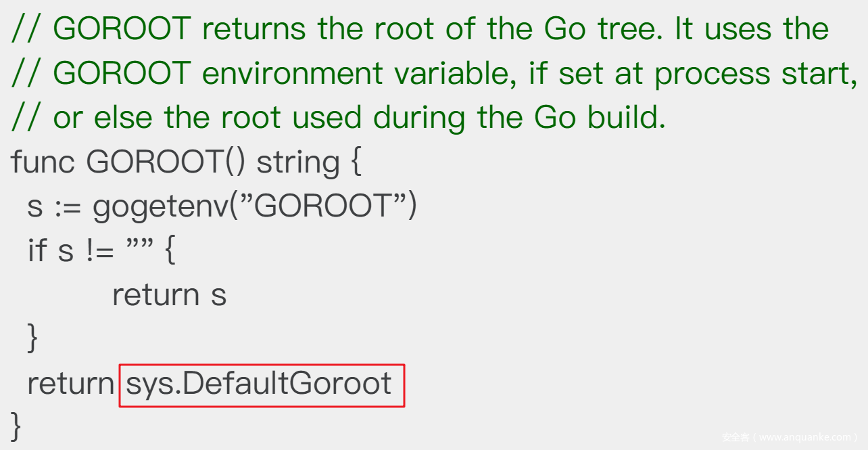Click the opening brace after string
The height and width of the screenshot is (450, 868).
tap(356, 162)
